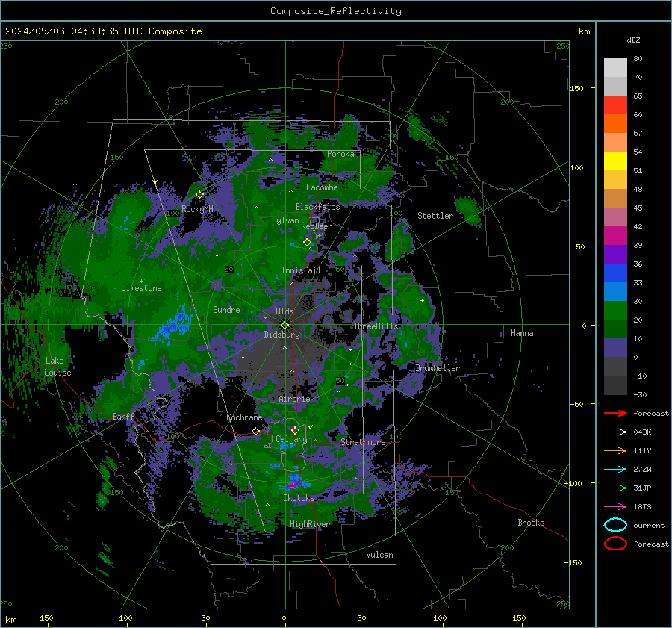Click the yellow diamond marker below Cochrane
Image resolution: width=672 pixels, height=628 pixels.
point(256,431)
